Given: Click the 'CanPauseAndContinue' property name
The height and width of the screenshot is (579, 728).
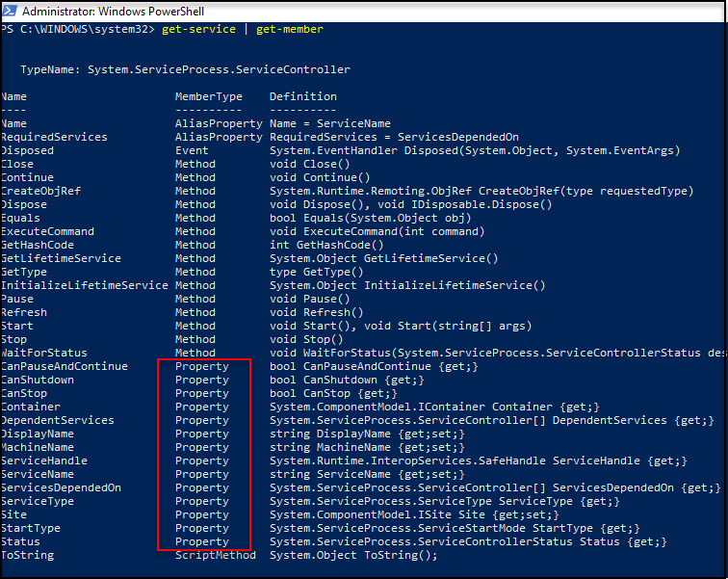Looking at the screenshot, I should pyautogui.click(x=65, y=366).
